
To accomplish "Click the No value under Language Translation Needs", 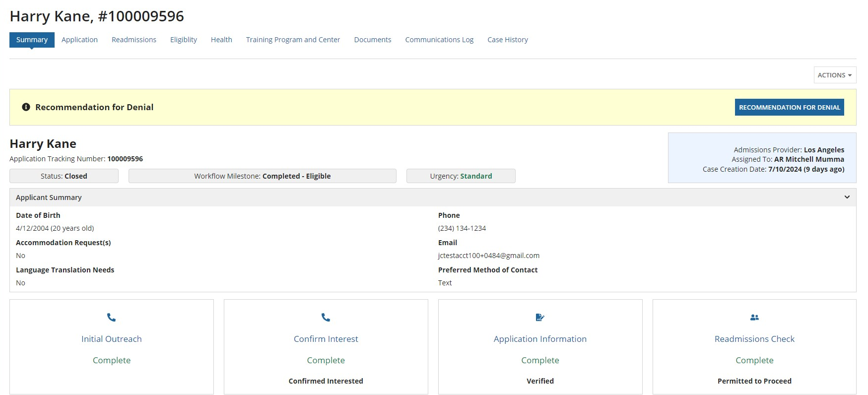I will [20, 283].
